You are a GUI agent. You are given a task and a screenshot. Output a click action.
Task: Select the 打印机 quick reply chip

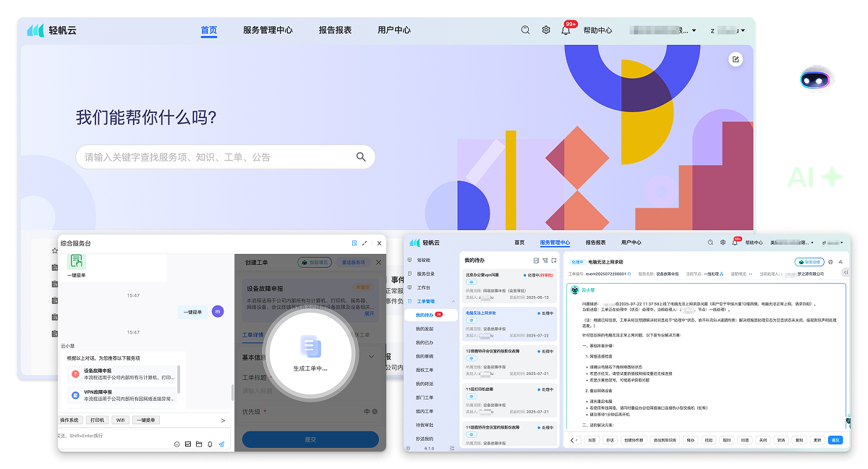coord(96,420)
